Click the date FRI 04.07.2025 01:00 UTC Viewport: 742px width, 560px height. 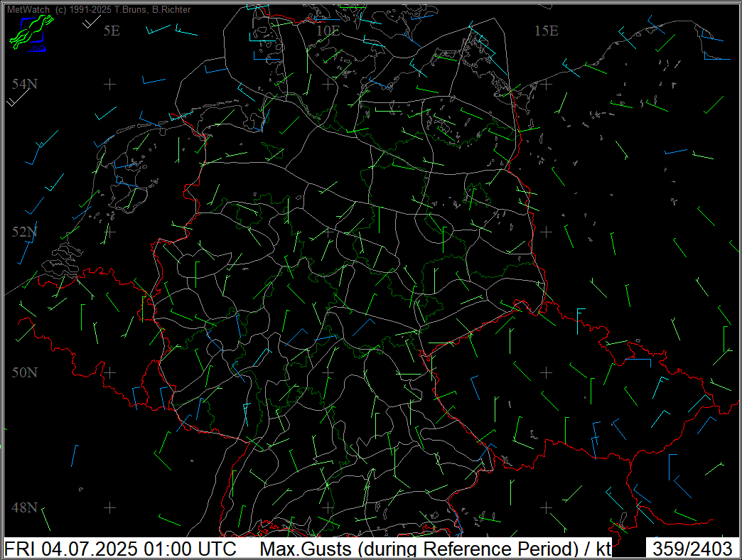pos(120,549)
